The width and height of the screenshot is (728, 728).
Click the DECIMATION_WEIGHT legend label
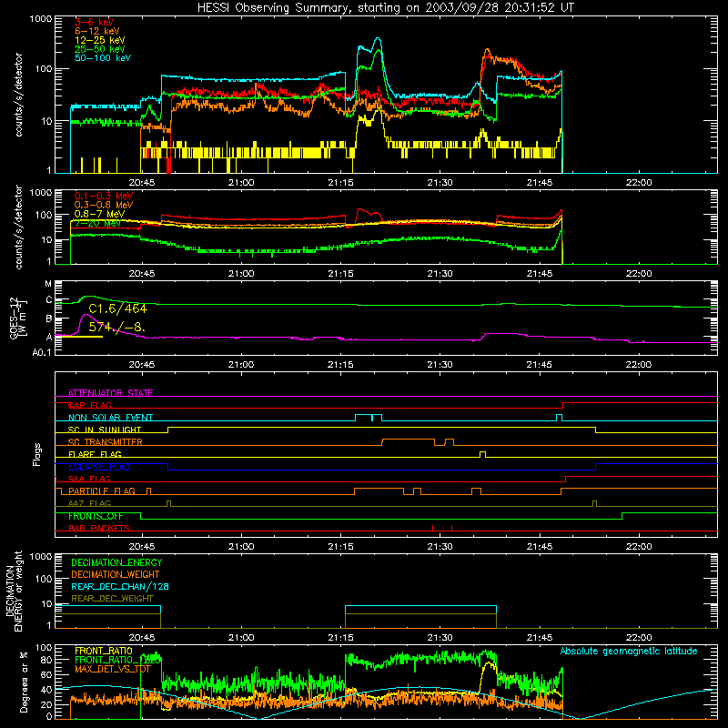[x=116, y=574]
